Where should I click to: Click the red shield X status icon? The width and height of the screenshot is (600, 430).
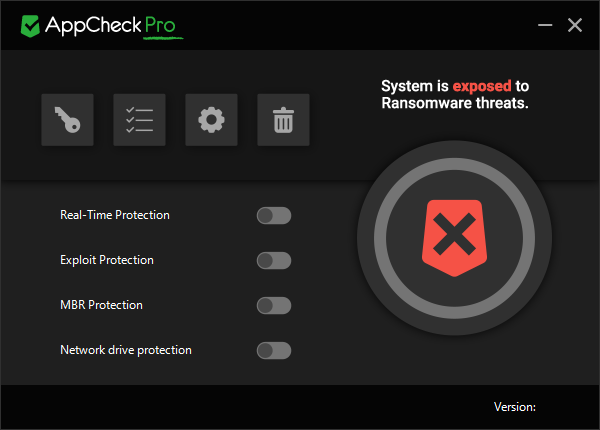tap(455, 239)
